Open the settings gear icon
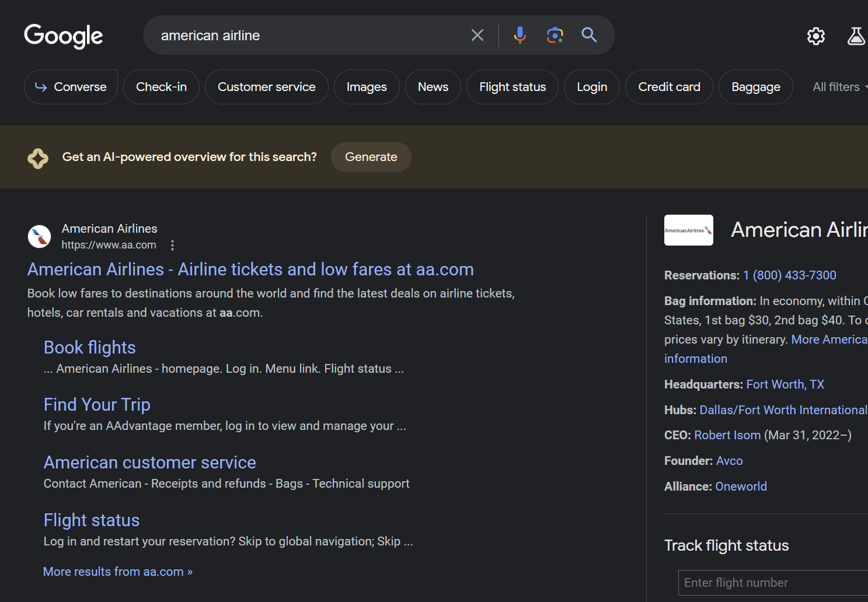Image resolution: width=868 pixels, height=602 pixels. 815,36
